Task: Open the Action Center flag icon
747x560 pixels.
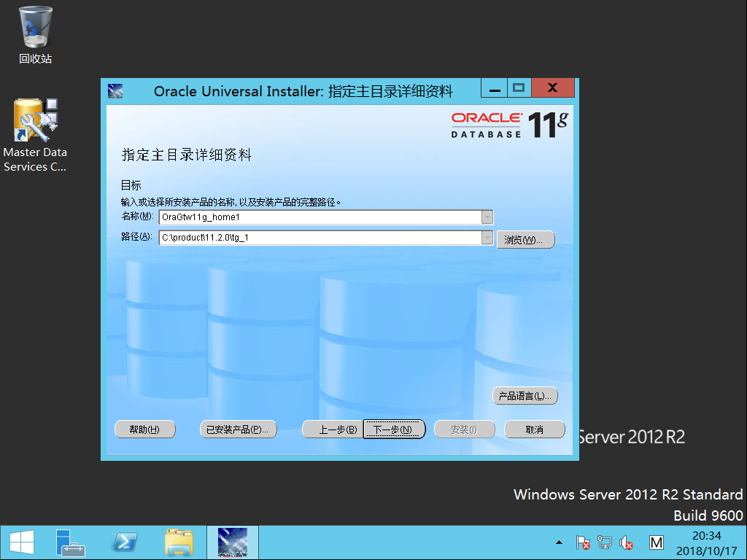Action: (x=583, y=542)
